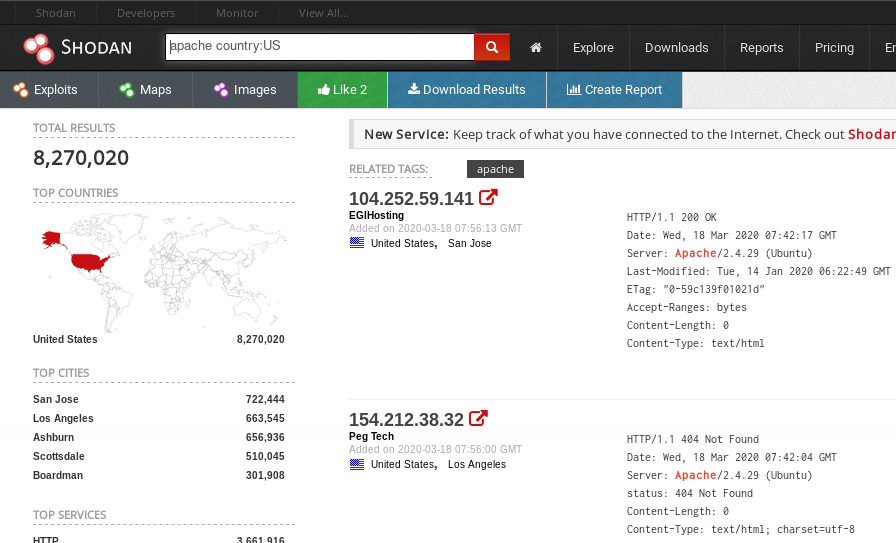
Task: Open the Pricing navigation item
Action: (x=834, y=47)
